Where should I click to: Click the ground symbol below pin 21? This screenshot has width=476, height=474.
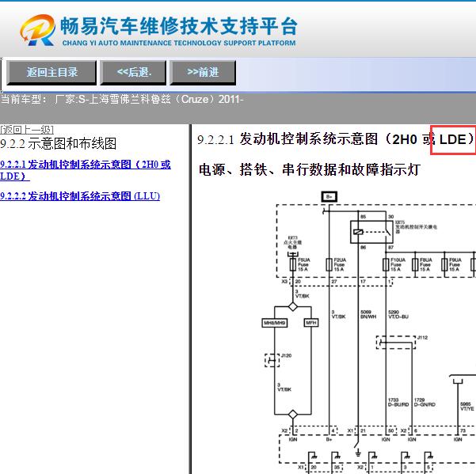pos(358,453)
